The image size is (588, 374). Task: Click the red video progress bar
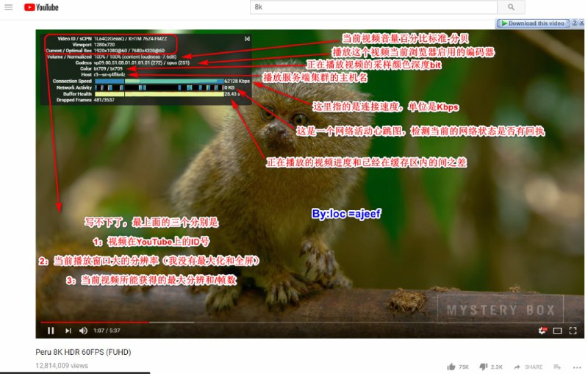click(x=94, y=321)
